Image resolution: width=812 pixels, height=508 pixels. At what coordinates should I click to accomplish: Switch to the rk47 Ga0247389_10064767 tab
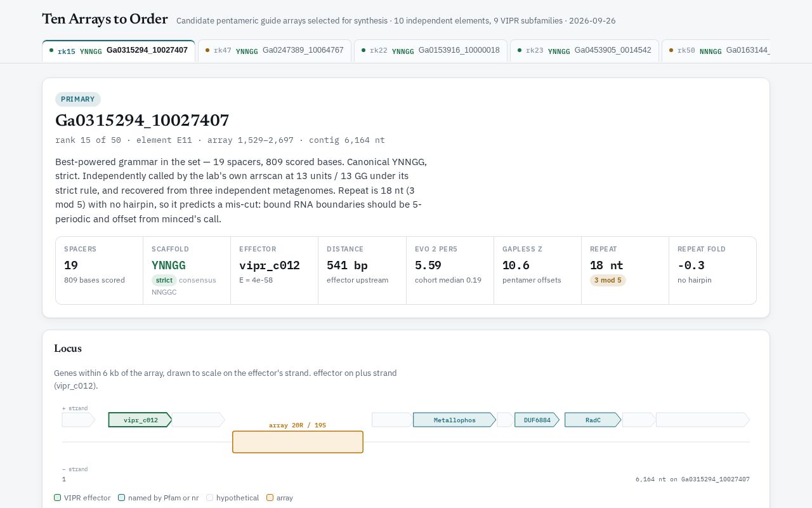point(275,51)
